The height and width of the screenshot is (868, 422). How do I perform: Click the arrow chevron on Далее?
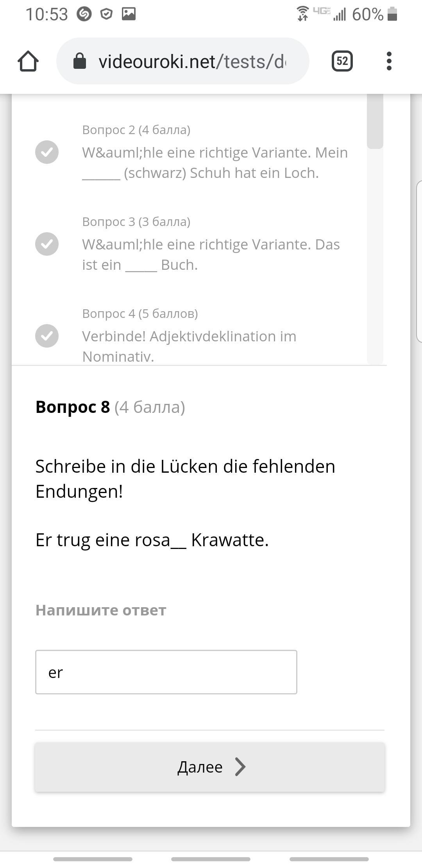click(x=240, y=766)
